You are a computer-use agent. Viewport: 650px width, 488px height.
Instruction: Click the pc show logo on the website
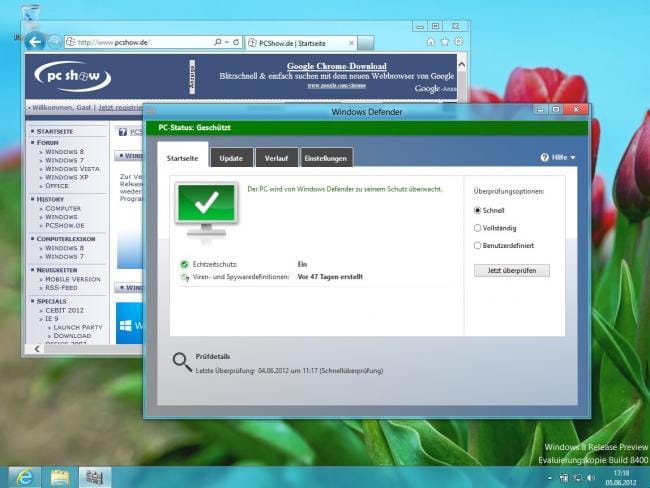tap(73, 76)
